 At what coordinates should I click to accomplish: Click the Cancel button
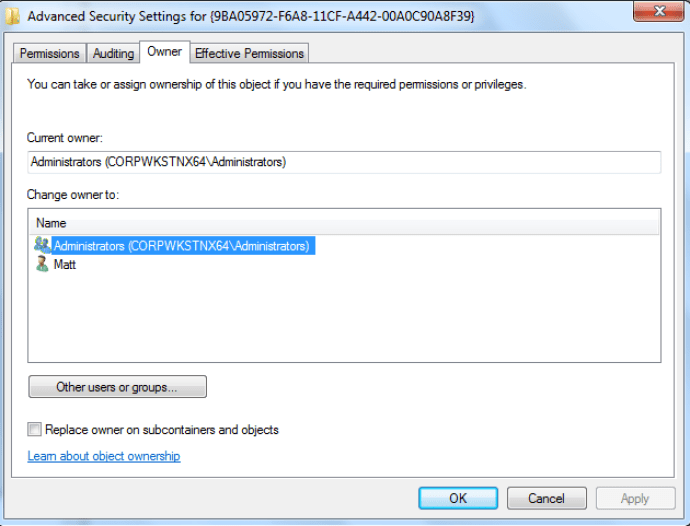(546, 498)
